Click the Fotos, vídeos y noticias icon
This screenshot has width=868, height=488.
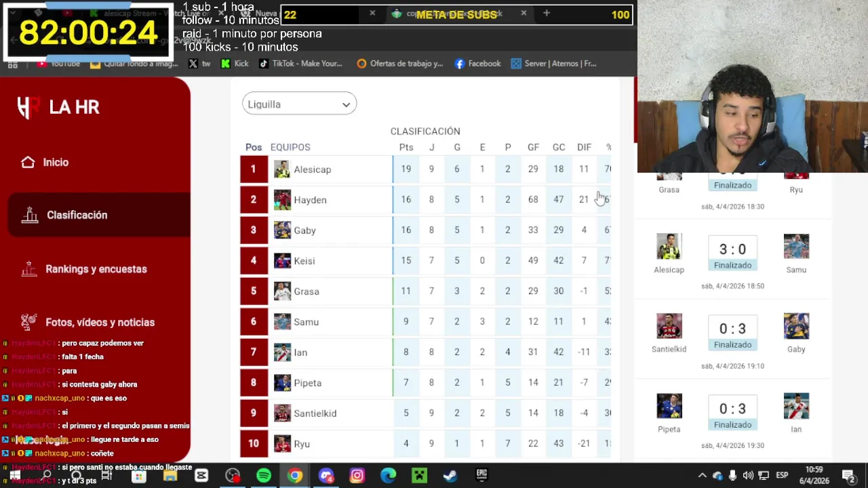pyautogui.click(x=28, y=322)
